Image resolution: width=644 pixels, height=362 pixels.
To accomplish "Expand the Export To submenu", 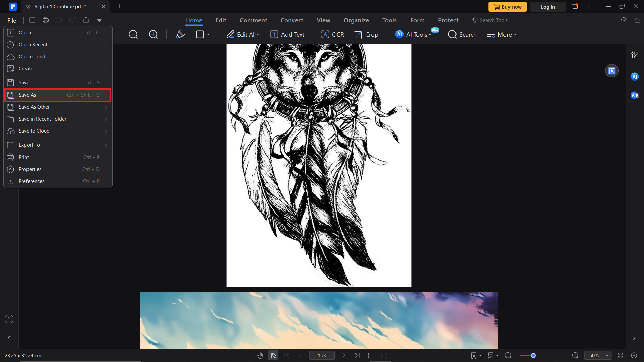I will click(58, 145).
